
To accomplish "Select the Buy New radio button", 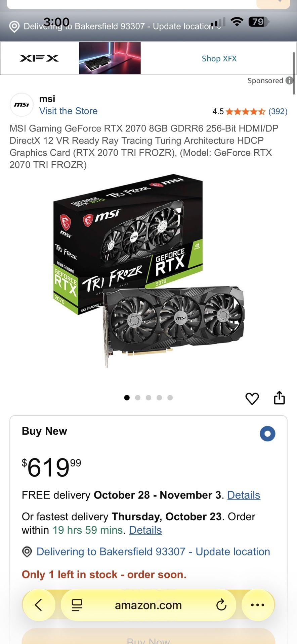I will click(267, 434).
